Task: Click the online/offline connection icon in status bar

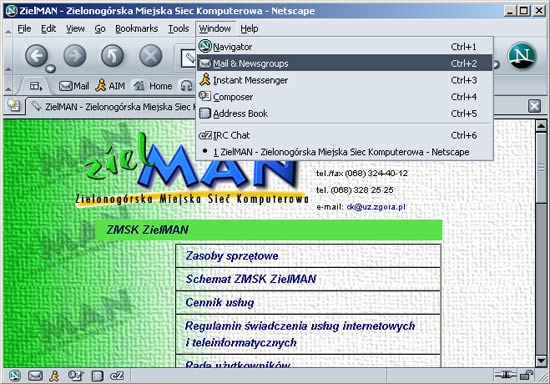Action: point(505,375)
